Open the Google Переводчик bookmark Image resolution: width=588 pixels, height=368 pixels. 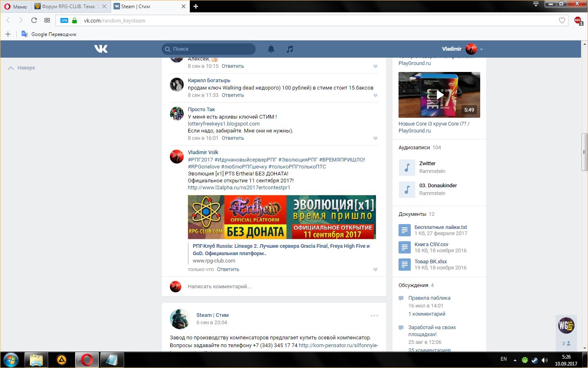[49, 34]
